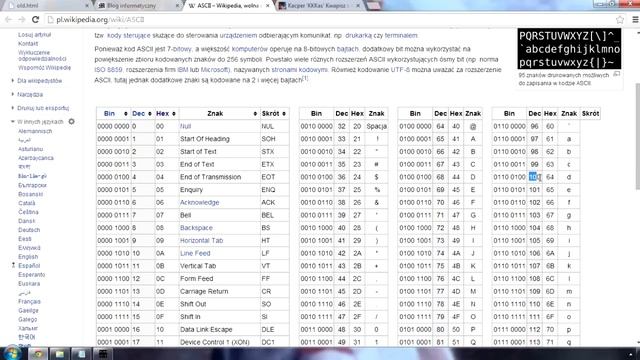Open a new browser tab
This screenshot has height=360, width=640.
[373, 6]
